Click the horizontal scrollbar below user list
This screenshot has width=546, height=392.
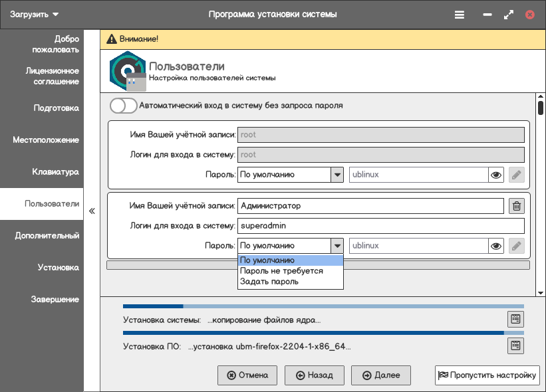click(318, 265)
